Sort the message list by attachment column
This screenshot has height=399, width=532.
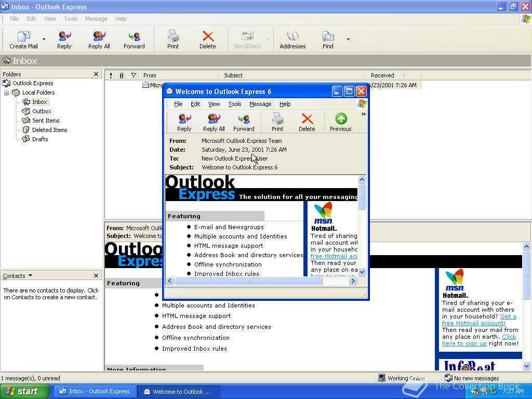coord(122,75)
